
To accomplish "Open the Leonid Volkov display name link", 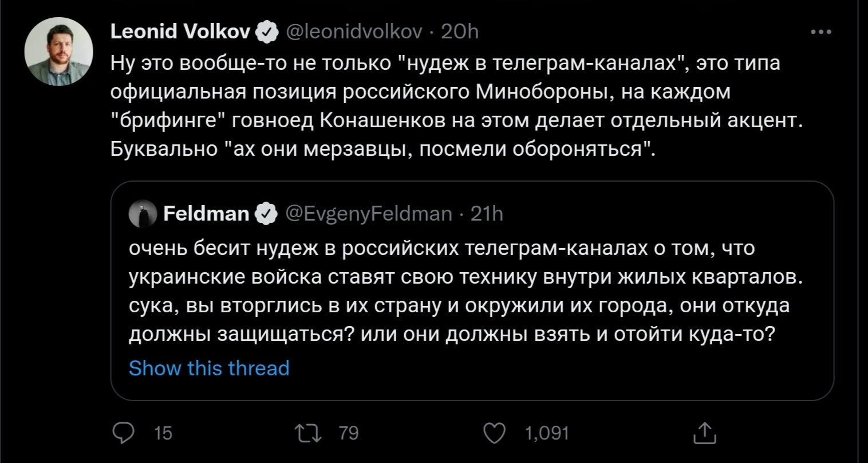I will pos(180,32).
